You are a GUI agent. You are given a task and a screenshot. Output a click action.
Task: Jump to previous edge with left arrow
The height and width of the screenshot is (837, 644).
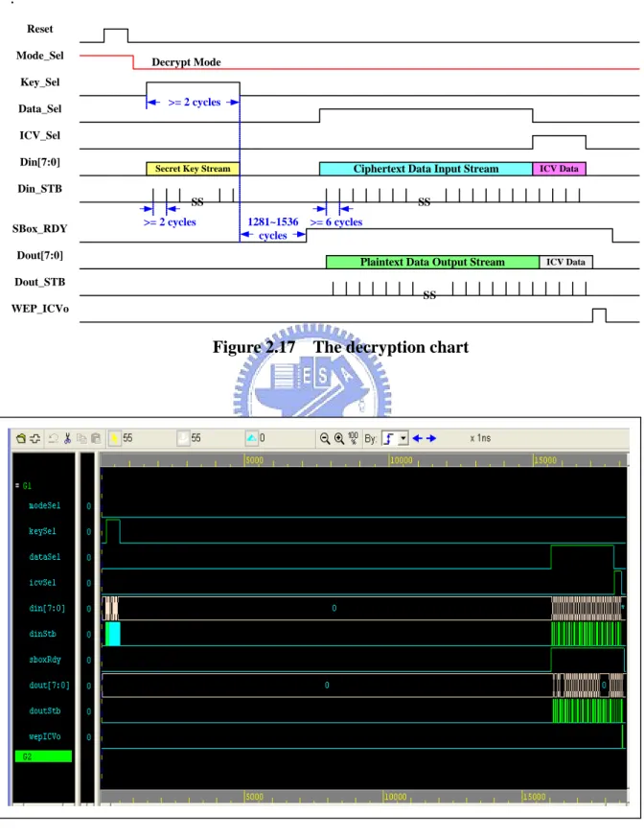417,438
